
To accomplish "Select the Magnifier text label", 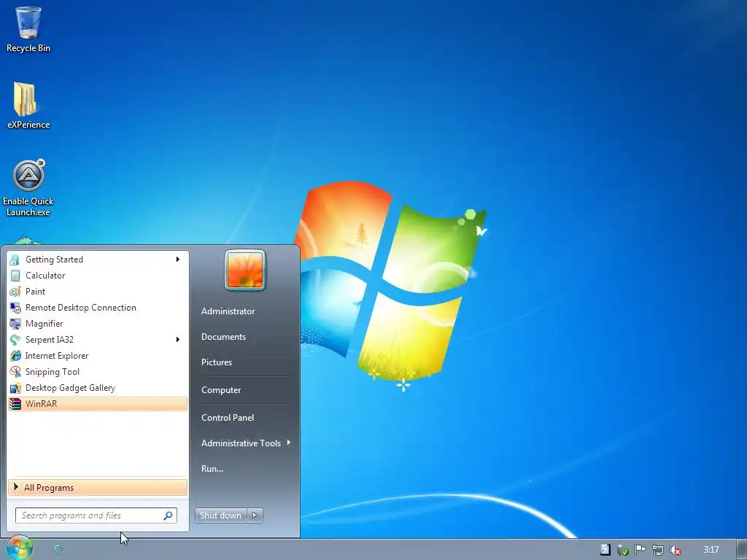I will (x=44, y=324).
